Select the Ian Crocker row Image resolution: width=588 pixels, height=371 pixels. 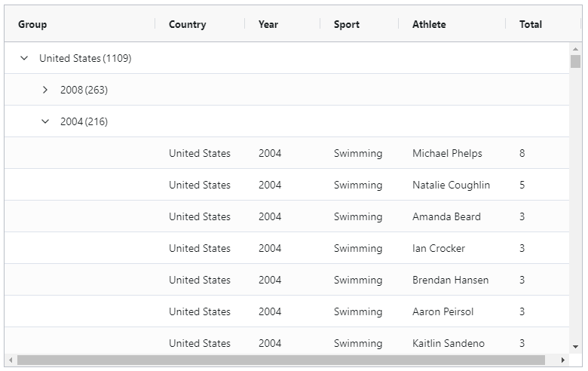click(x=438, y=248)
